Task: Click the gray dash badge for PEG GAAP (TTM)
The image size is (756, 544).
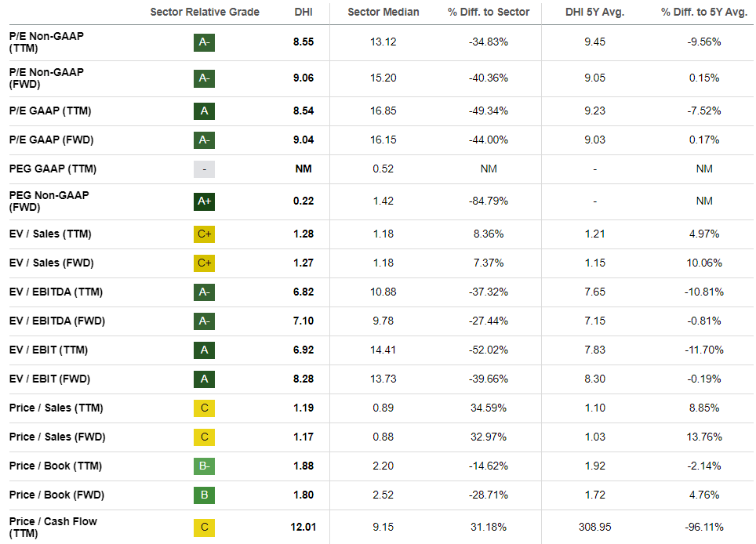Action: (x=204, y=169)
